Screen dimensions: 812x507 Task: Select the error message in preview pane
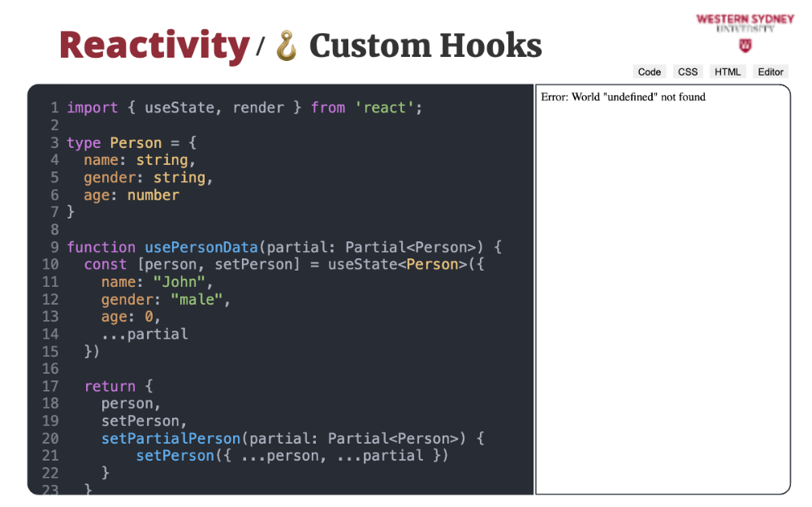click(x=623, y=97)
